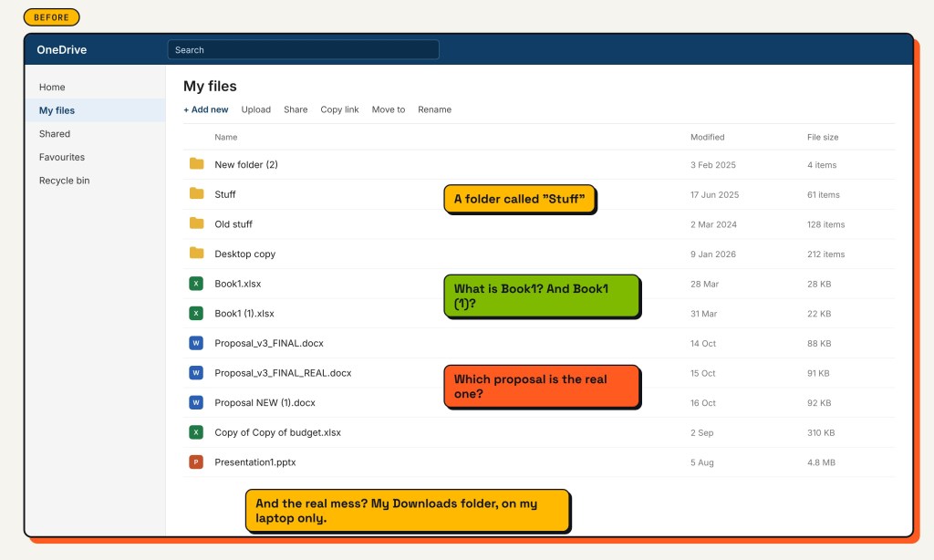Click the Word icon for Proposal NEW (1).docx
The image size is (934, 560).
click(x=196, y=403)
